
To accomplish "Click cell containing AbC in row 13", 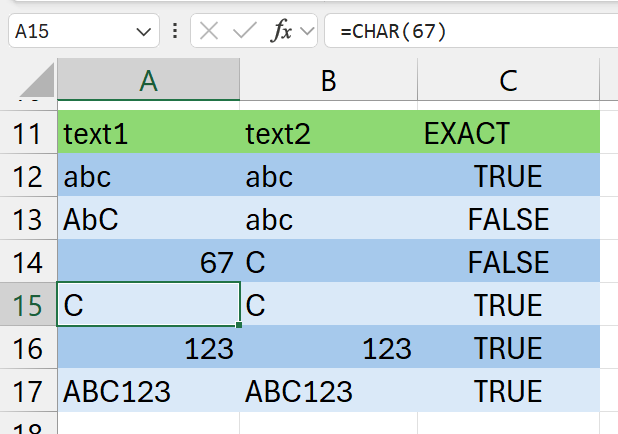I will (148, 219).
